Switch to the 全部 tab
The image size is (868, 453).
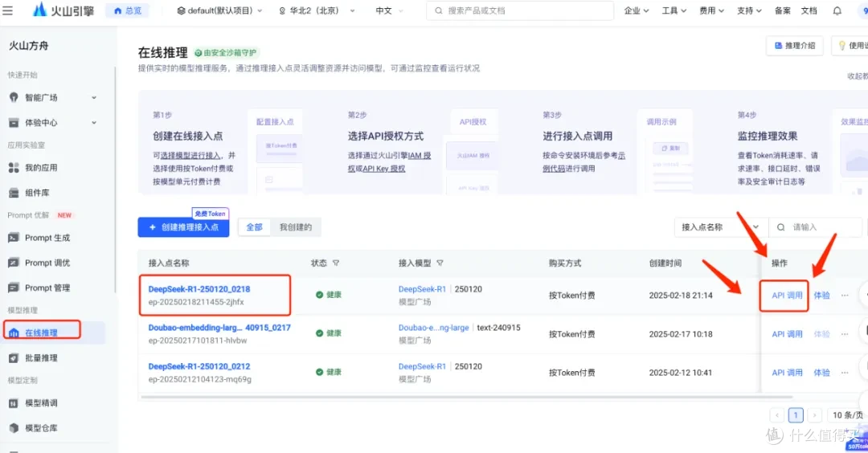(x=254, y=227)
